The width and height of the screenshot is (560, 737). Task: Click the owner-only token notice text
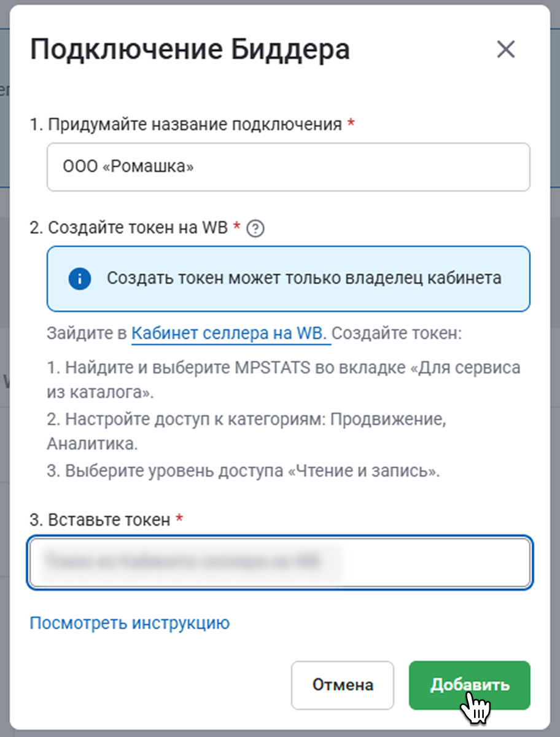pyautogui.click(x=304, y=278)
